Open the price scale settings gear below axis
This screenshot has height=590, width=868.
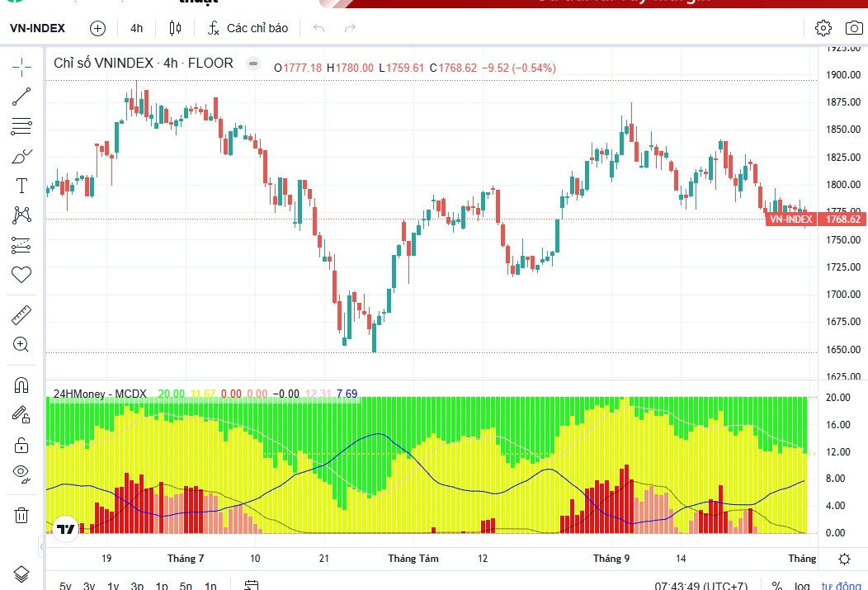click(844, 559)
